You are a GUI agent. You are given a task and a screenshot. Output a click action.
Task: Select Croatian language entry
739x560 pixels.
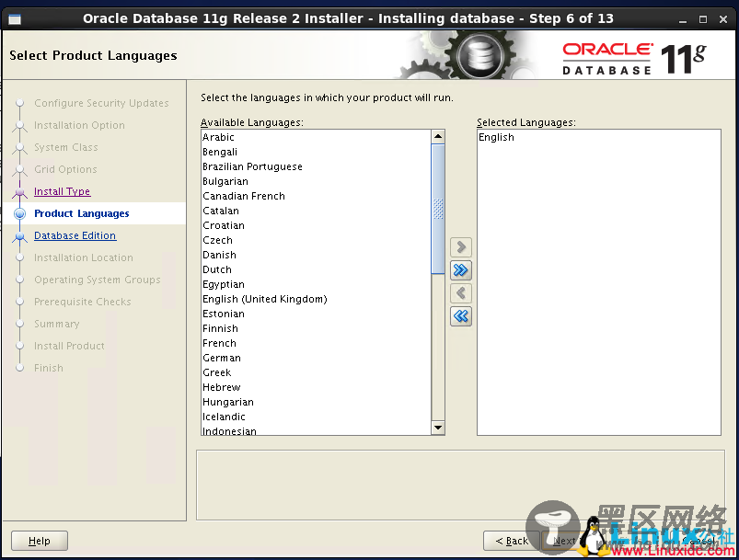(316, 225)
